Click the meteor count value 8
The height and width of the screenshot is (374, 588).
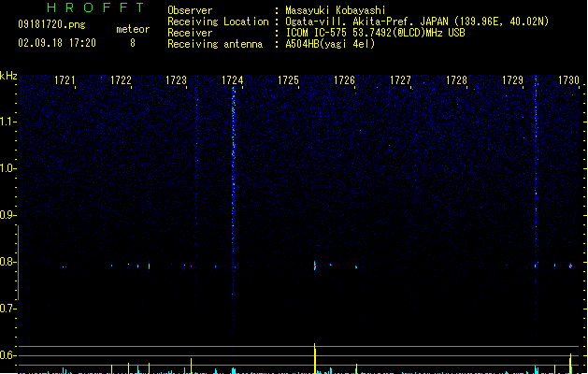[133, 43]
